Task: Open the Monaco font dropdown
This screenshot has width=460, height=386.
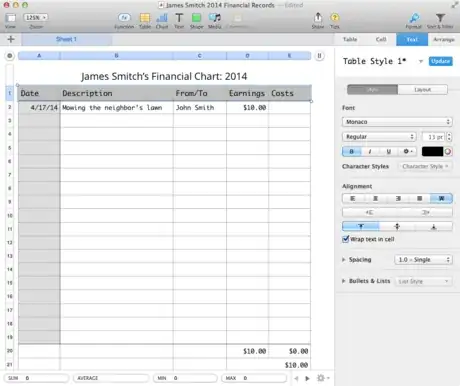Action: point(397,122)
